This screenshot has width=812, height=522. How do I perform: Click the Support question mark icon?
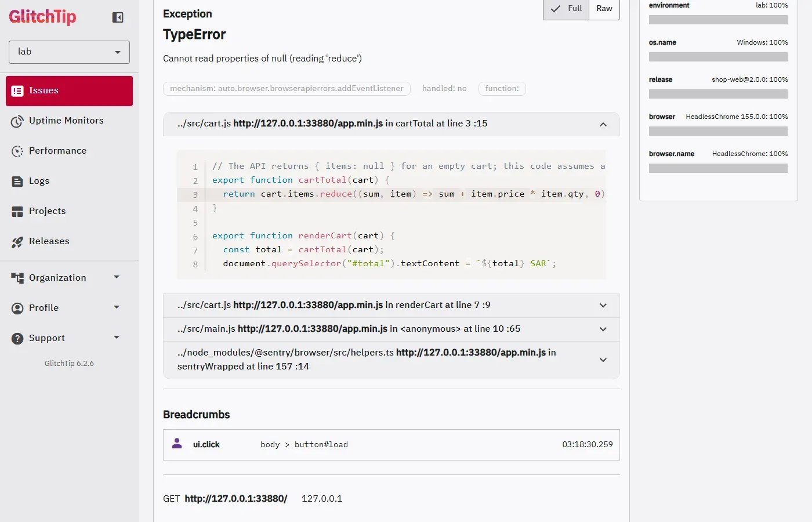tap(17, 338)
